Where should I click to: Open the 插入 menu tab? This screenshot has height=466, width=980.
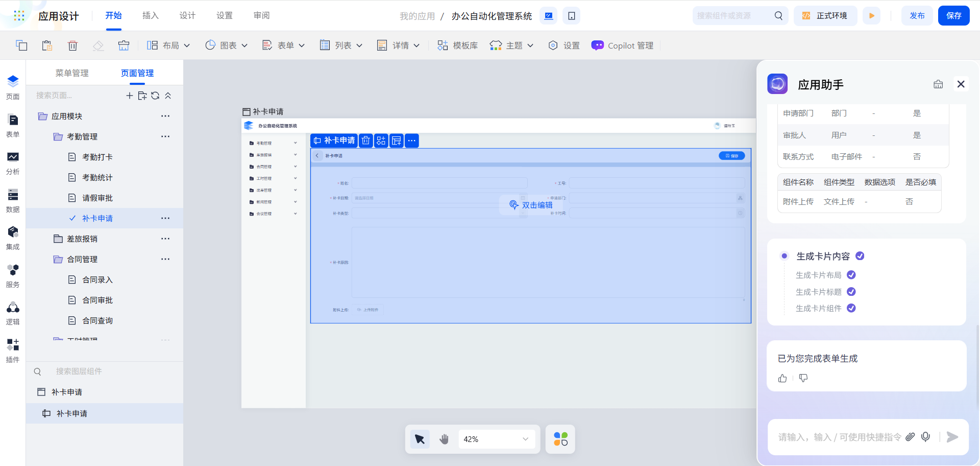click(x=150, y=15)
